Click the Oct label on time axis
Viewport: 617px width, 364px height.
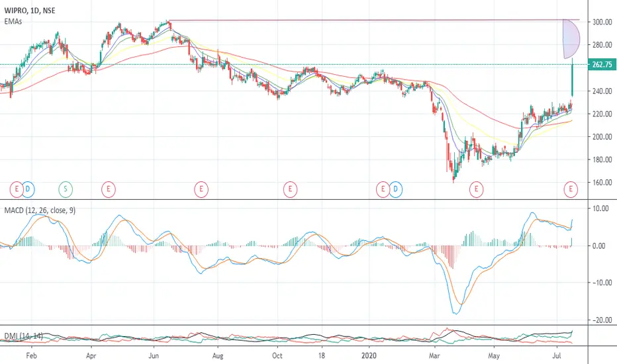point(277,356)
